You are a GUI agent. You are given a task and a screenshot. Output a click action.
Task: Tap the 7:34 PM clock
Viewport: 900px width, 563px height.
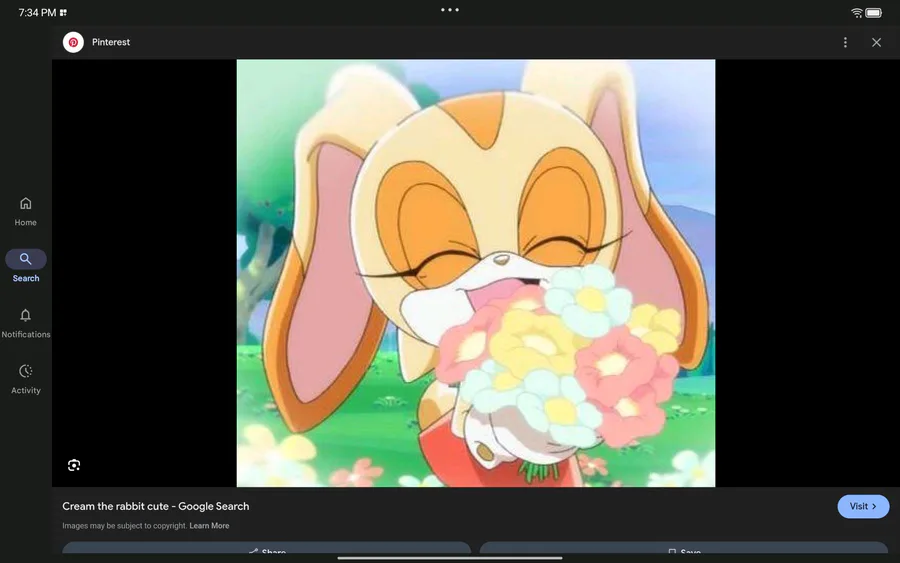[x=37, y=13]
